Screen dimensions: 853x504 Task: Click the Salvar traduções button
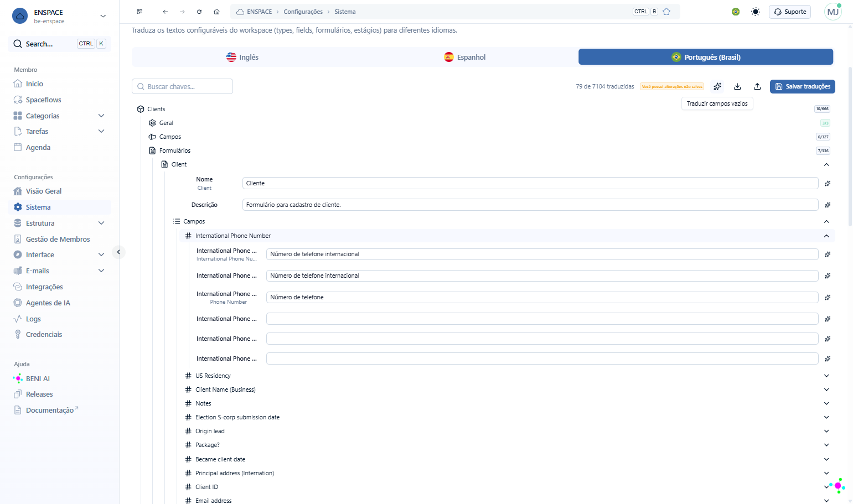pyautogui.click(x=803, y=86)
